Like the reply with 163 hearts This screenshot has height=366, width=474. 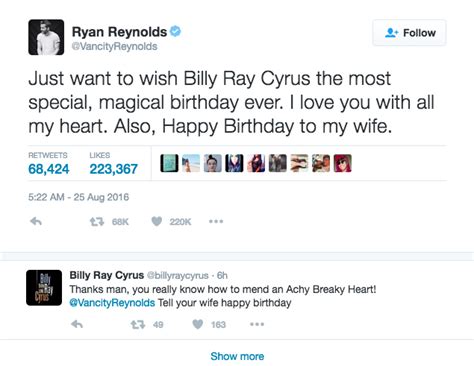coord(198,324)
